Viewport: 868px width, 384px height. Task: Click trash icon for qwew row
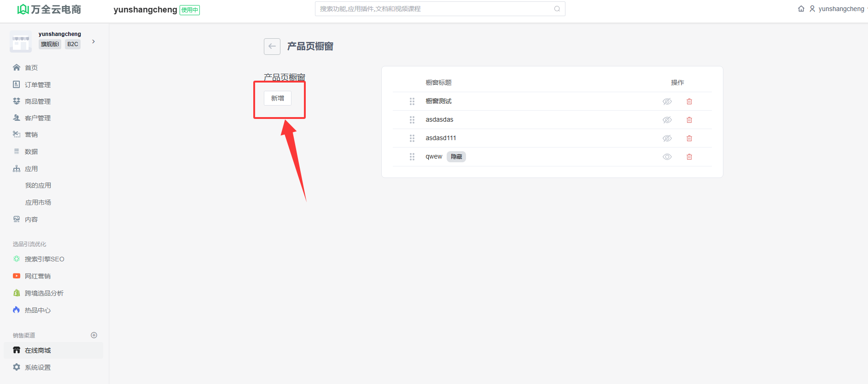(689, 157)
